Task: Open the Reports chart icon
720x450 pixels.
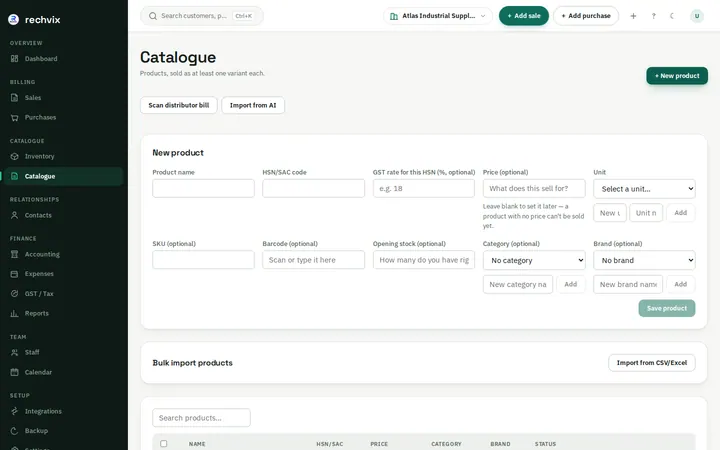Action: [x=15, y=313]
